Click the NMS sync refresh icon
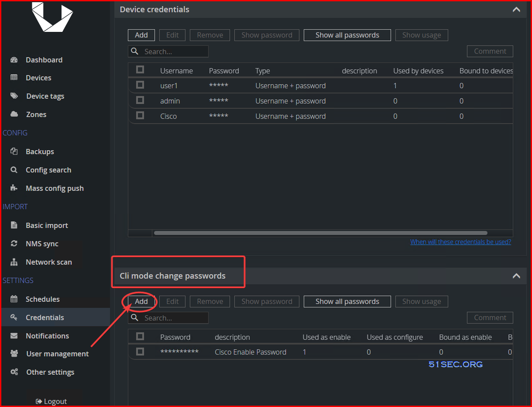 point(14,244)
